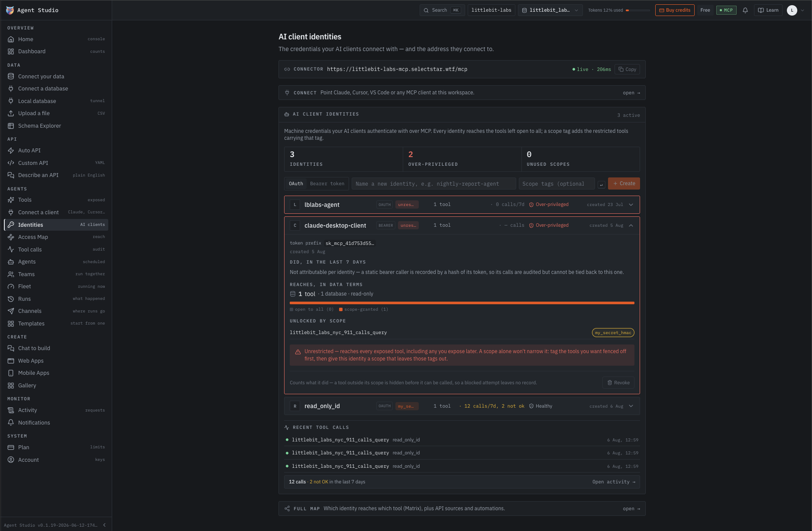Click the L avatar of lblabs-agent
This screenshot has height=531, width=812.
(x=295, y=205)
